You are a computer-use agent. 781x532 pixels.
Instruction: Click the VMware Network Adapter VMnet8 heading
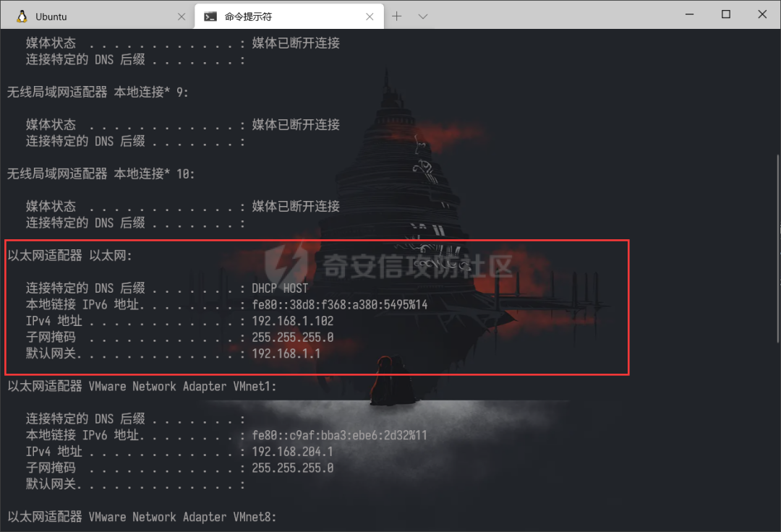[142, 517]
